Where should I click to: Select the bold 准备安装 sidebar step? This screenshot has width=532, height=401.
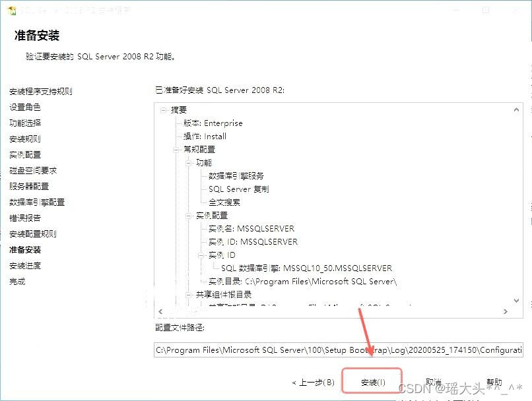[25, 250]
